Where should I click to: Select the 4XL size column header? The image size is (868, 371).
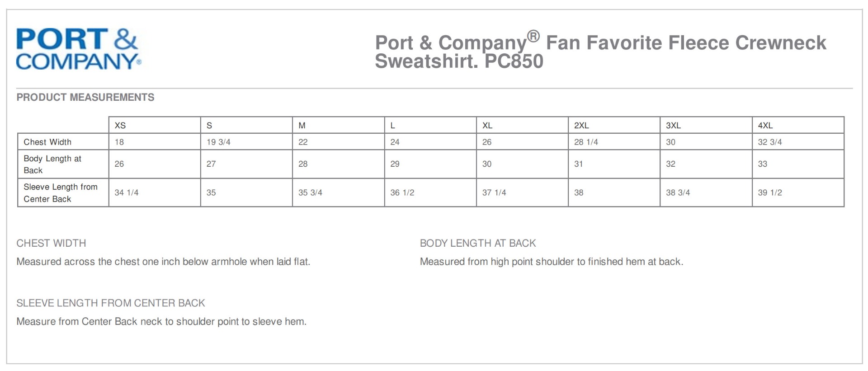(x=765, y=125)
